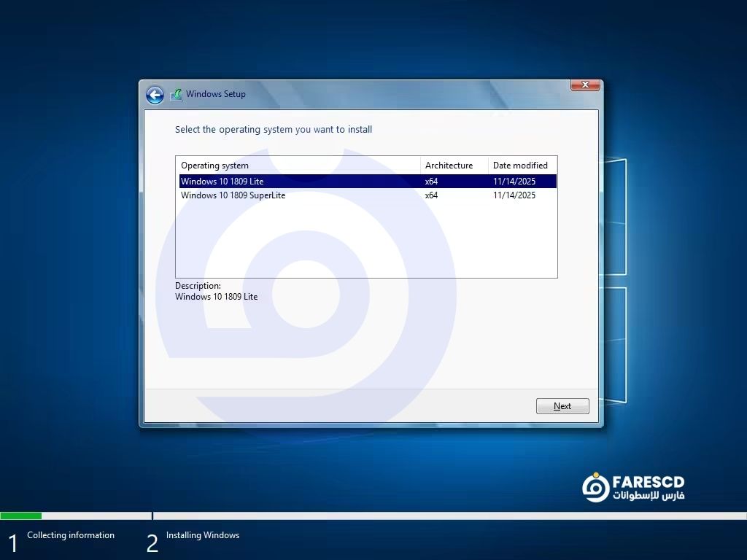Click the 11/14/2025 date in Lite row
Image resolution: width=747 pixels, height=560 pixels.
pyautogui.click(x=514, y=182)
